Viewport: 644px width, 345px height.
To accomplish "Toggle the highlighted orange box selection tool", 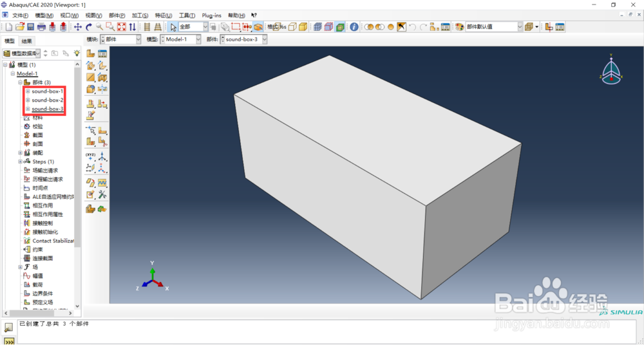I will tap(258, 27).
